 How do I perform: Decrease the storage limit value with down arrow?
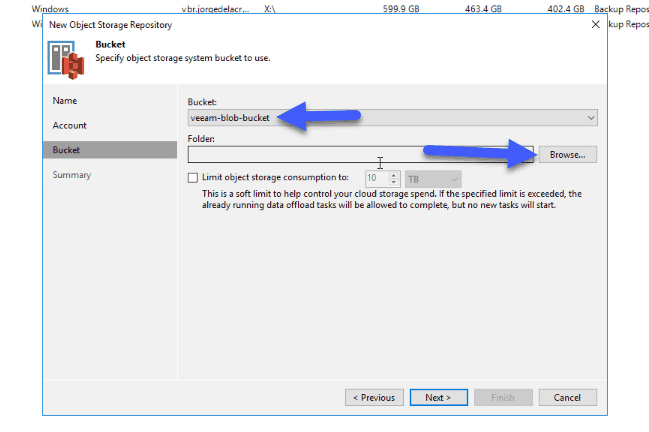click(394, 182)
